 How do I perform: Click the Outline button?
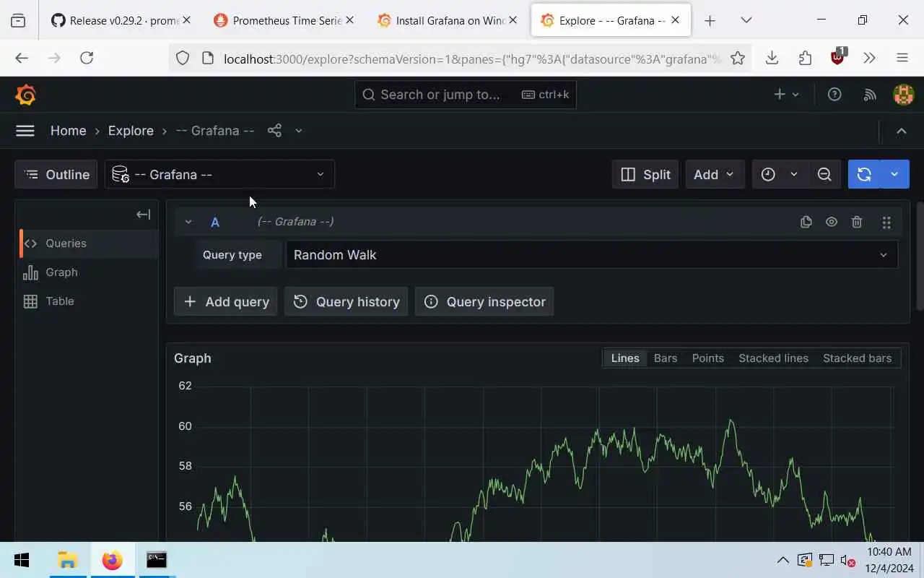56,174
